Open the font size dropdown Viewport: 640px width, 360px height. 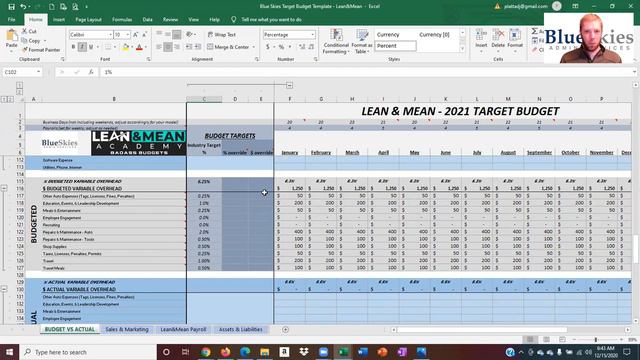pyautogui.click(x=128, y=35)
